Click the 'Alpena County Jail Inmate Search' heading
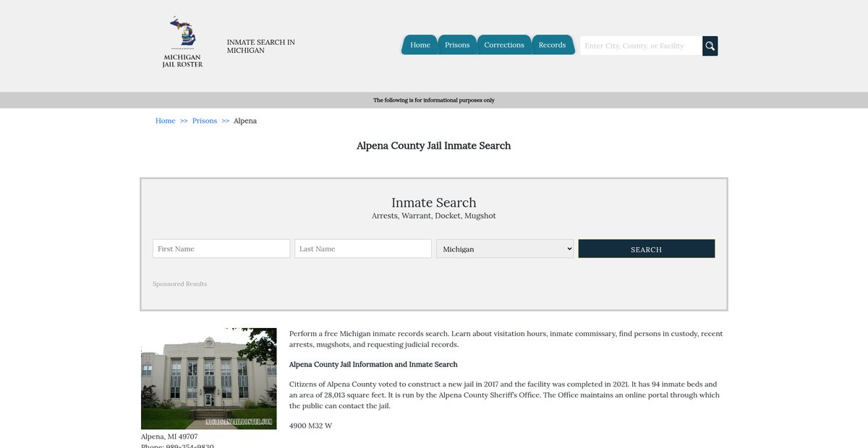 coord(434,146)
